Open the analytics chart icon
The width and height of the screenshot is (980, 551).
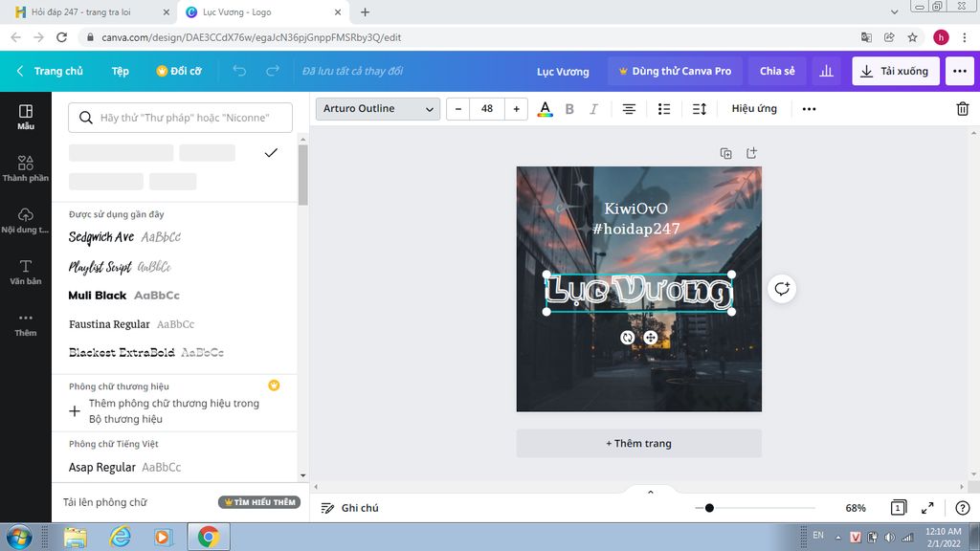(826, 71)
